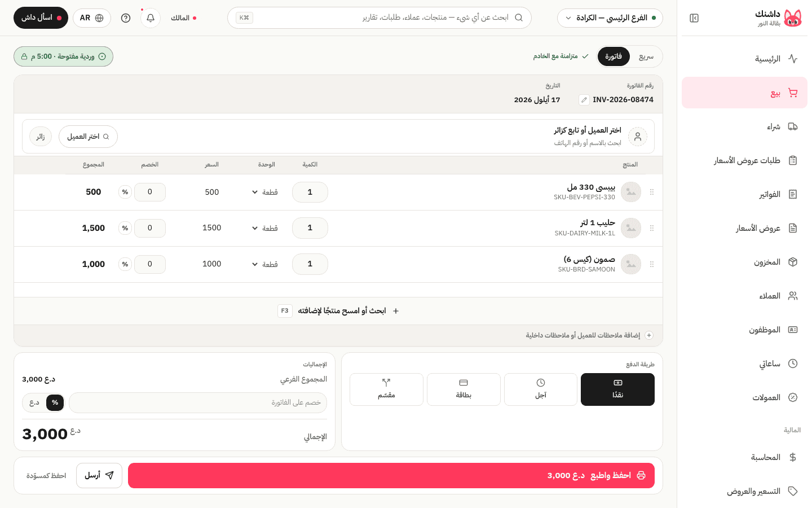
Task: Click العمولات percent badge icon
Action: (x=793, y=397)
